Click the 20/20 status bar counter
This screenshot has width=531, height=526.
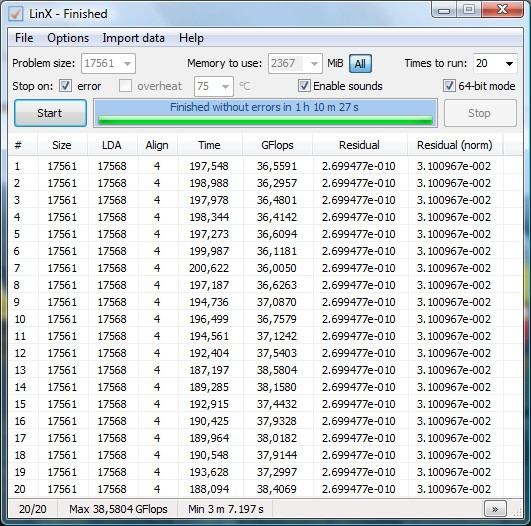pos(33,509)
